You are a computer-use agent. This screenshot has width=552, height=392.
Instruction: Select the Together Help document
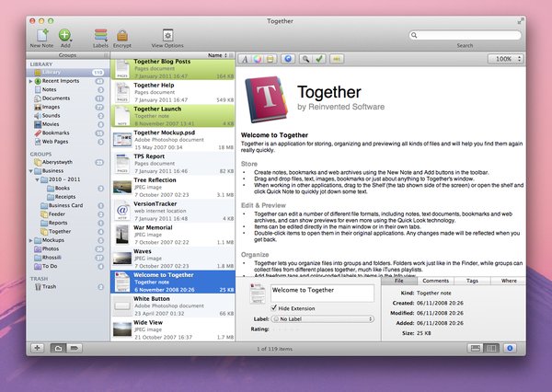(173, 92)
